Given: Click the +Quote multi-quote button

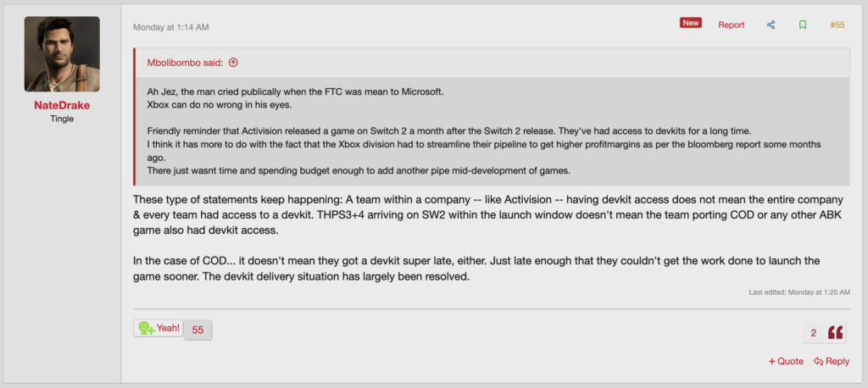Looking at the screenshot, I should pos(786,361).
